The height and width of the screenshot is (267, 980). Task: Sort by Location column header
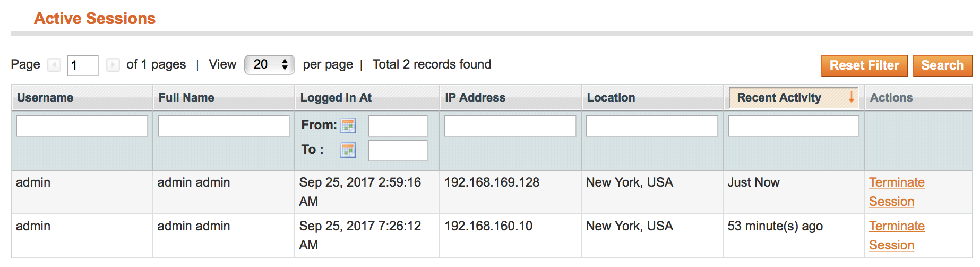(611, 98)
